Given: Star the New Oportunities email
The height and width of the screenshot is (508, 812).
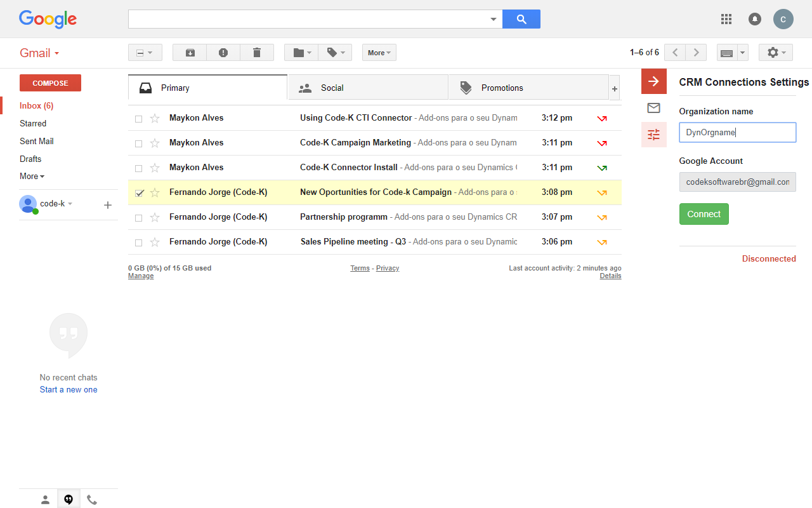Looking at the screenshot, I should coord(155,192).
